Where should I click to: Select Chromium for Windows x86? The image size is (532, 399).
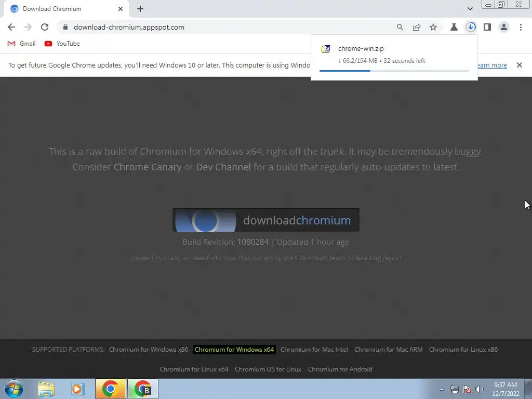tap(149, 350)
